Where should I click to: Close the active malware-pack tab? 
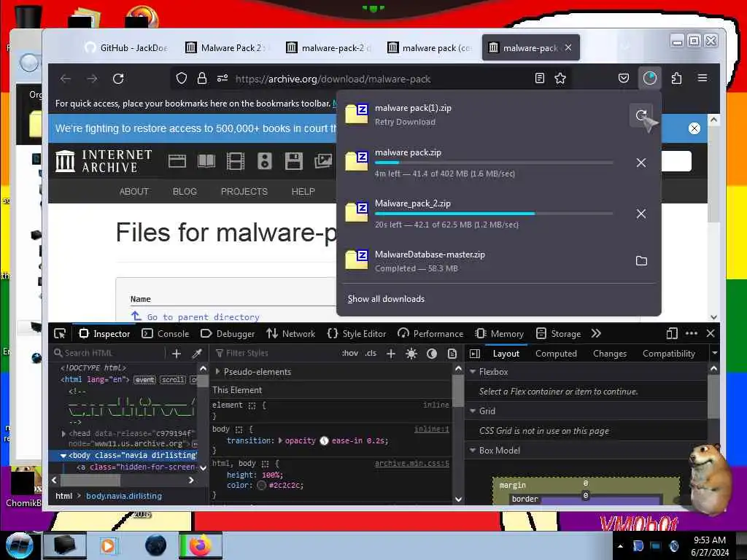(568, 47)
